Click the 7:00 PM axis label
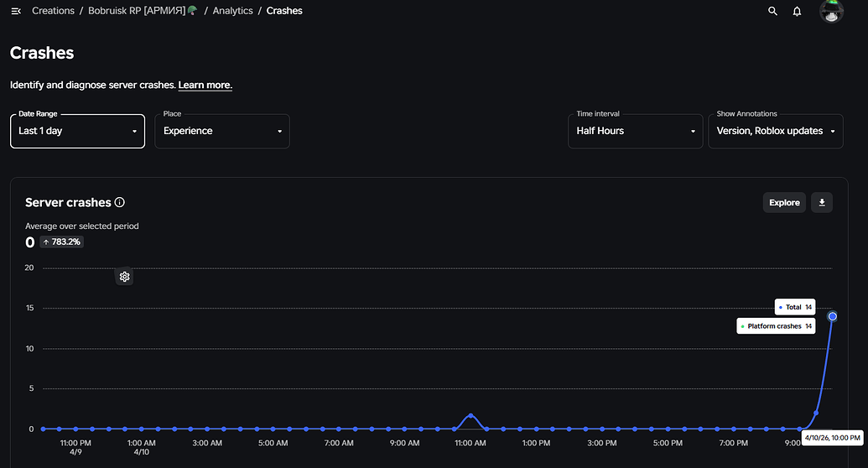Screen dimensions: 868x468 (x=734, y=444)
